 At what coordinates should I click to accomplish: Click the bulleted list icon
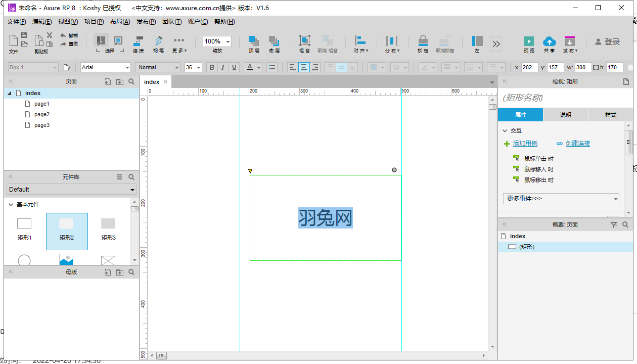272,67
